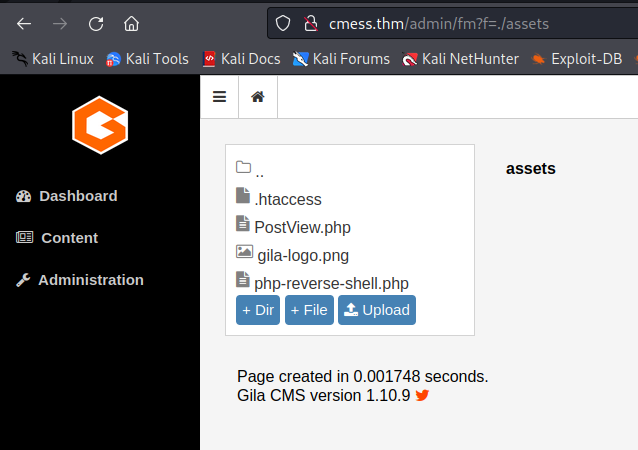Click the Twitter bird icon

coord(422,395)
